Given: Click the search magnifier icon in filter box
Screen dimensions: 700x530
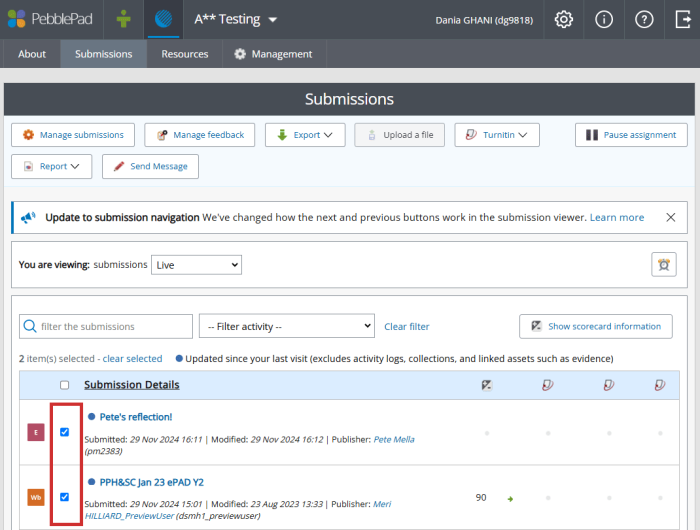Looking at the screenshot, I should pyautogui.click(x=30, y=326).
